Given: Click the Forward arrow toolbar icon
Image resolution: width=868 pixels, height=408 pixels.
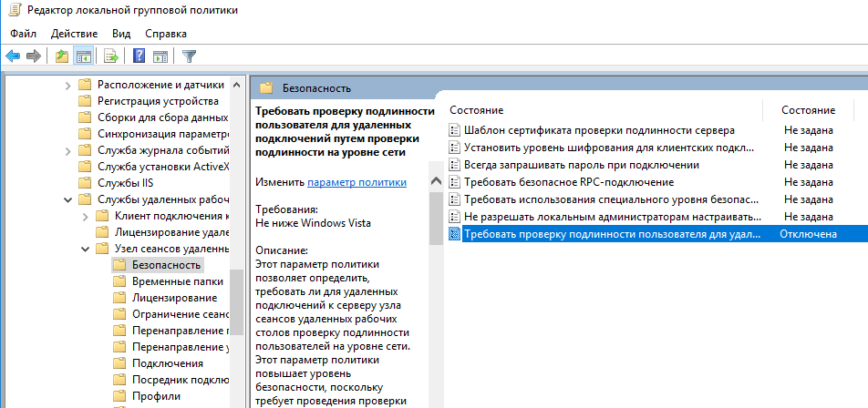Looking at the screenshot, I should click(x=34, y=56).
